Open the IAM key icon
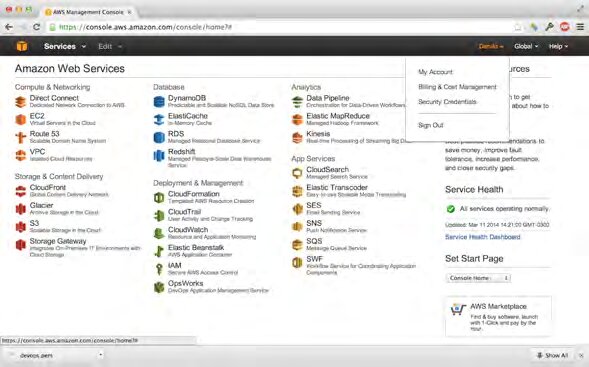 click(x=159, y=269)
